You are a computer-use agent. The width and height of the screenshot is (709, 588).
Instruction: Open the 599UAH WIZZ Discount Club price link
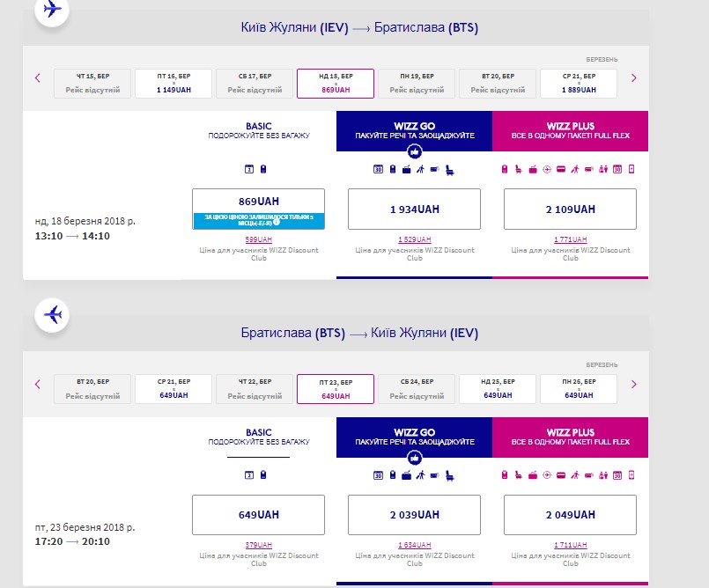258,239
